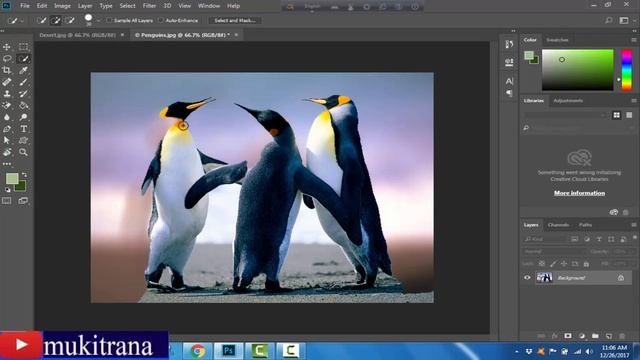Select the Eyedropper tool

pos(24,70)
